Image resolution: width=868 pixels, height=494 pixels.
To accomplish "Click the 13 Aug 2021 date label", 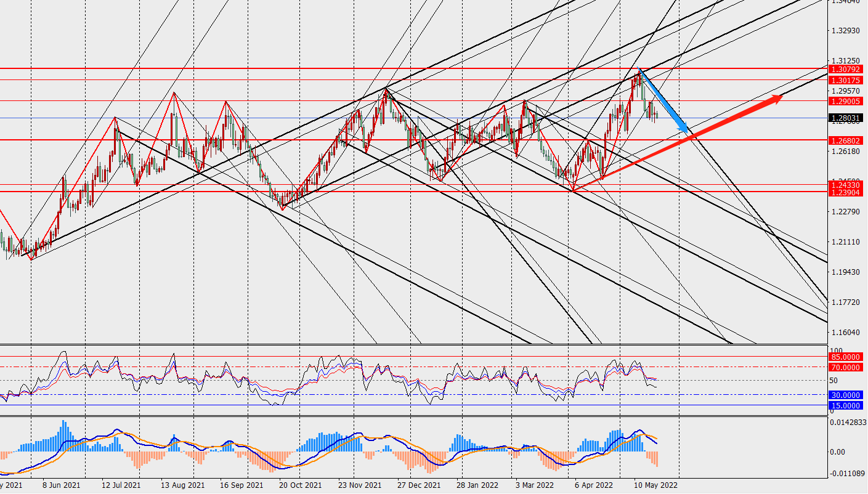I will pyautogui.click(x=182, y=485).
